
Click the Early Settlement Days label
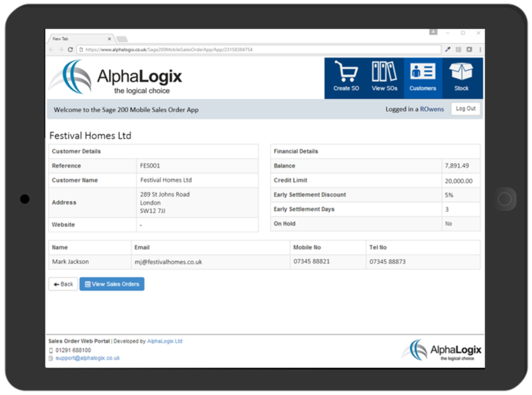304,209
